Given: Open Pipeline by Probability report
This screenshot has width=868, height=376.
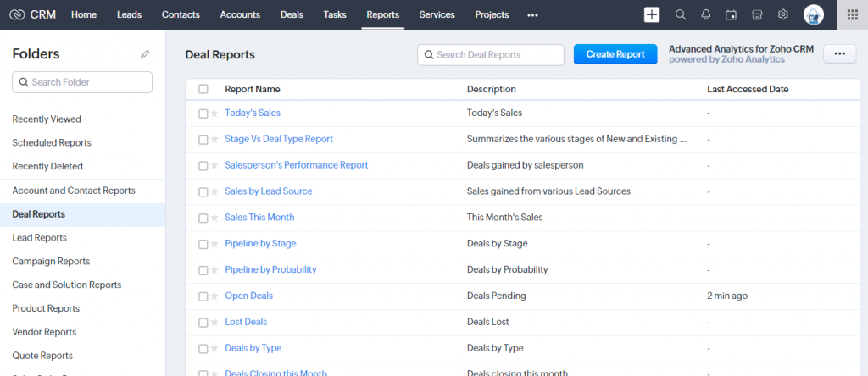Looking at the screenshot, I should [x=270, y=270].
